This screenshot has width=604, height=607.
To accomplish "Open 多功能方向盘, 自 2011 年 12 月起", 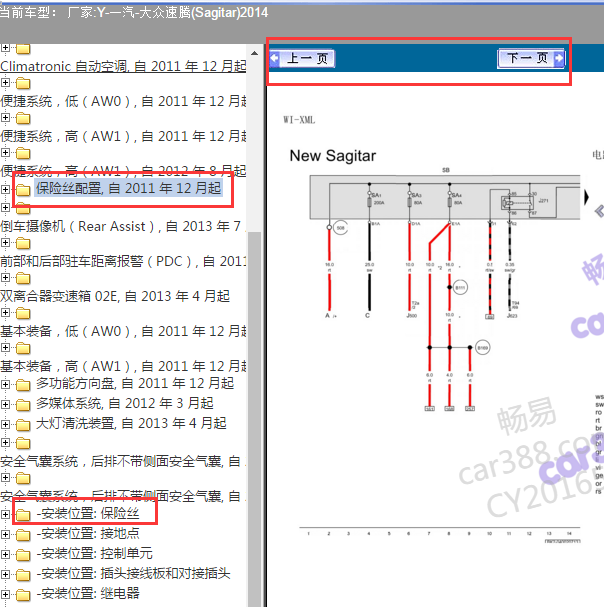I will click(x=135, y=384).
